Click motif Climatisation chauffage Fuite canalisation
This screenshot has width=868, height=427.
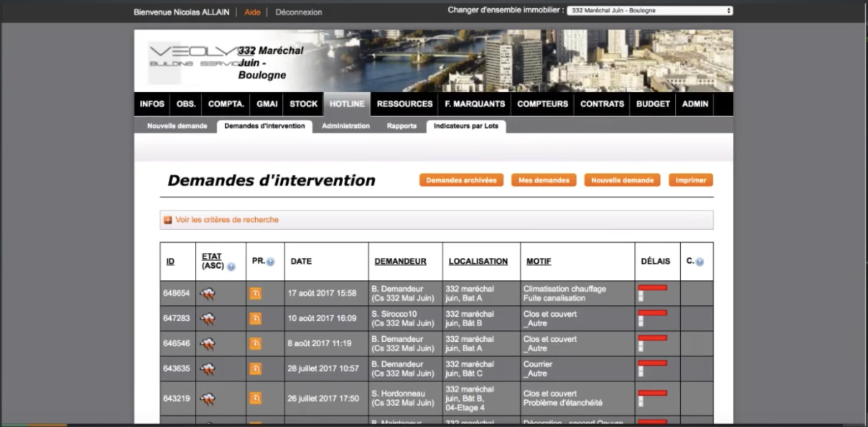565,293
